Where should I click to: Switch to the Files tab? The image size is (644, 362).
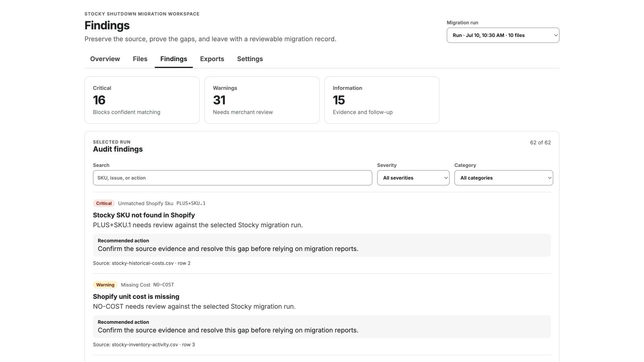140,59
